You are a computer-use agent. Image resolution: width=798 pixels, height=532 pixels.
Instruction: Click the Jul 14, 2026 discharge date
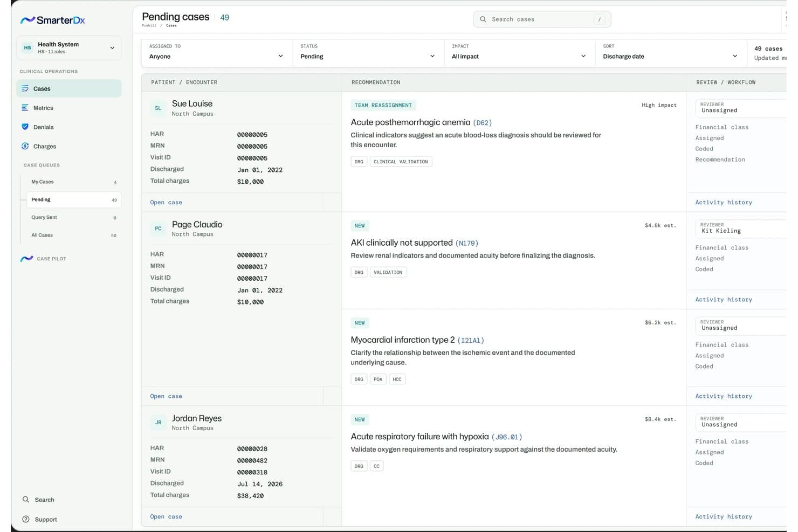click(260, 484)
